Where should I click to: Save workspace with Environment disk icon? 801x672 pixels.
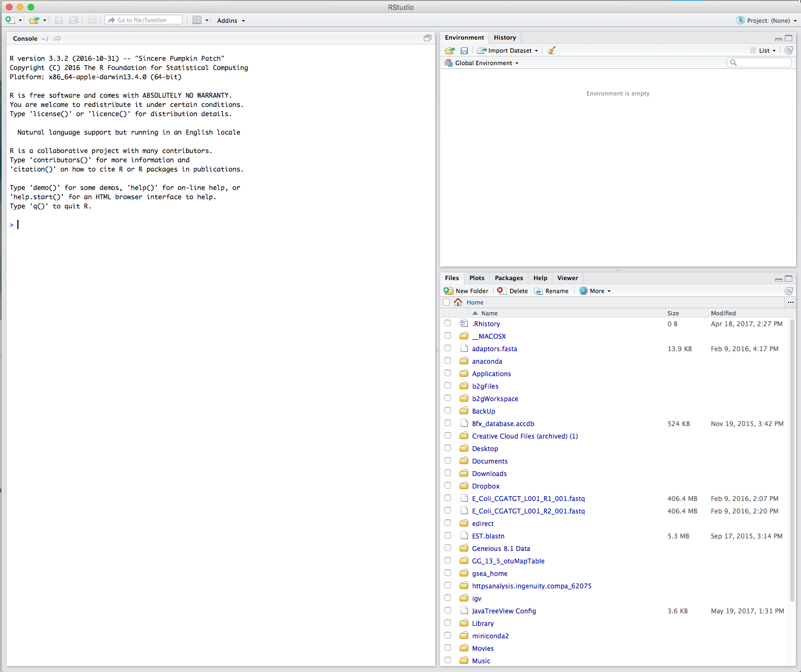464,50
